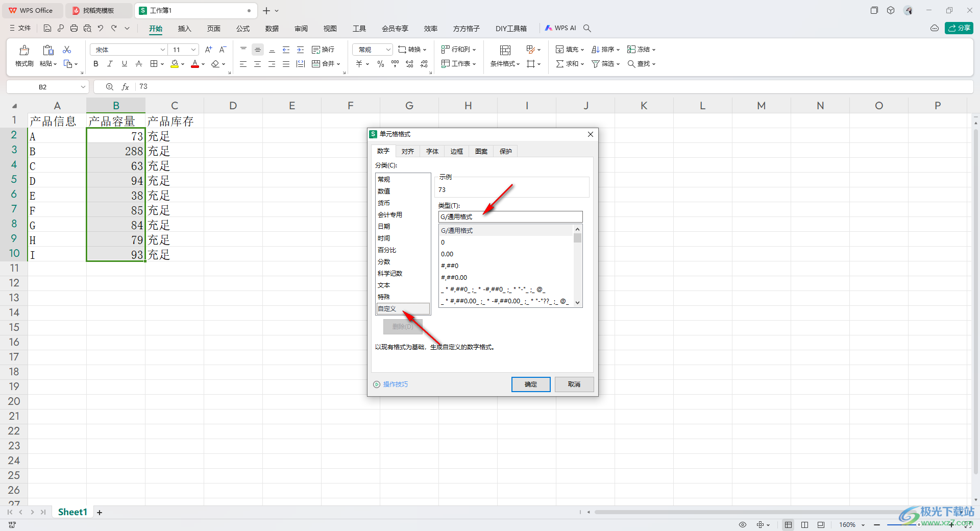Switch to the 边框 tab in dialog
980x531 pixels.
(457, 151)
